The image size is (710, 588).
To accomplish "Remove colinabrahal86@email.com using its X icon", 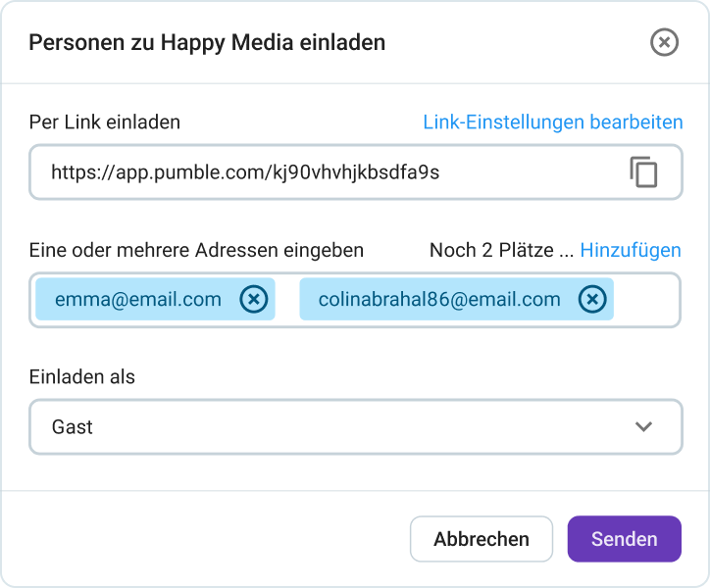I will tap(592, 300).
